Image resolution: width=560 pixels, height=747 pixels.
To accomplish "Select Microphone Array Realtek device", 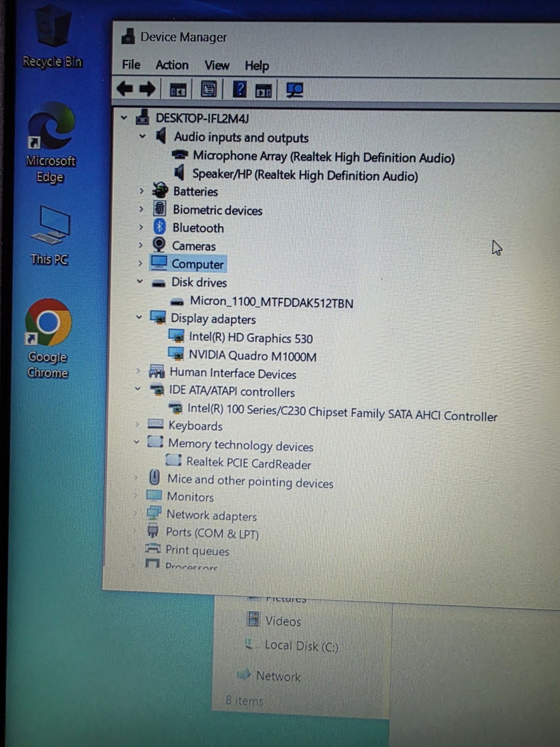I will click(323, 157).
